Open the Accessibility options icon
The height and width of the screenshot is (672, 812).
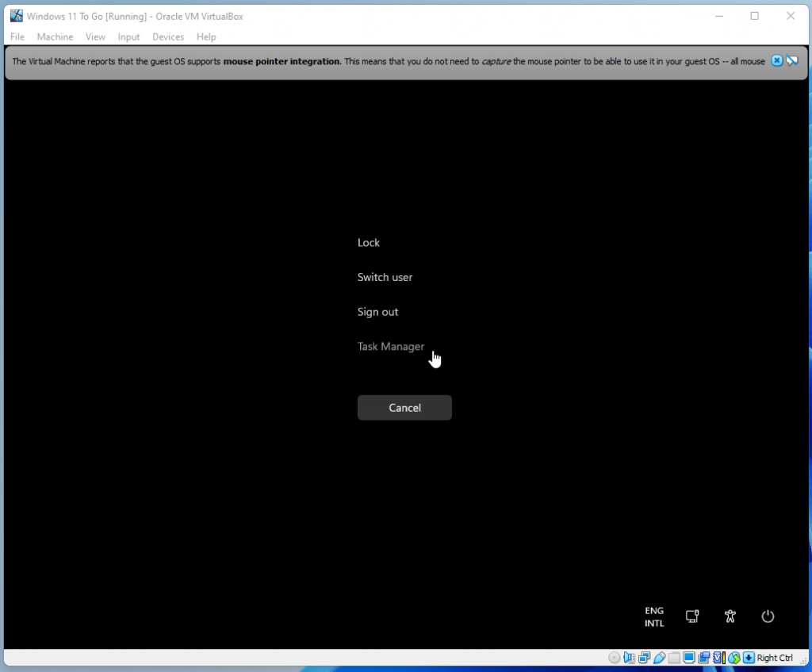point(730,616)
